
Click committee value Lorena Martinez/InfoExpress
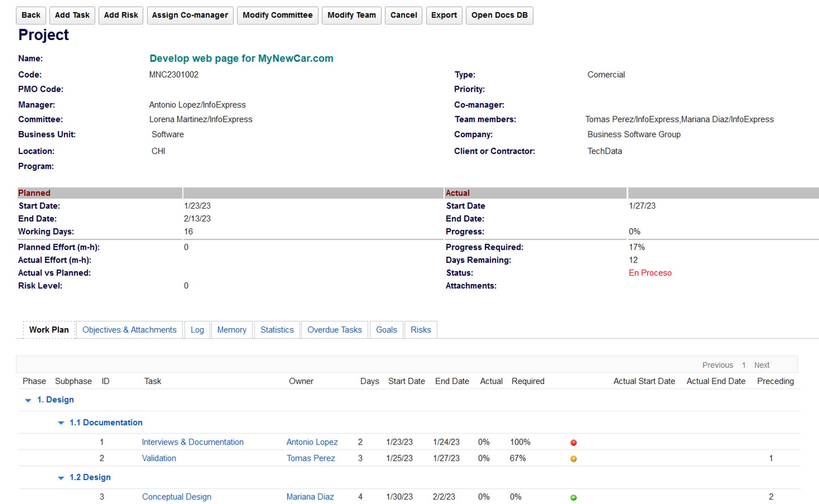click(x=201, y=120)
